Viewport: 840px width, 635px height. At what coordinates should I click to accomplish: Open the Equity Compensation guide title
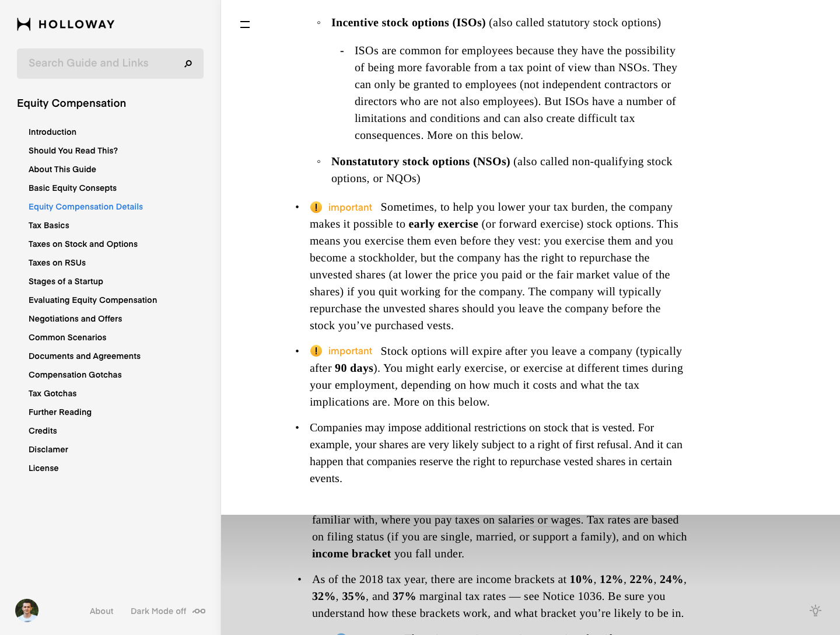tap(72, 103)
